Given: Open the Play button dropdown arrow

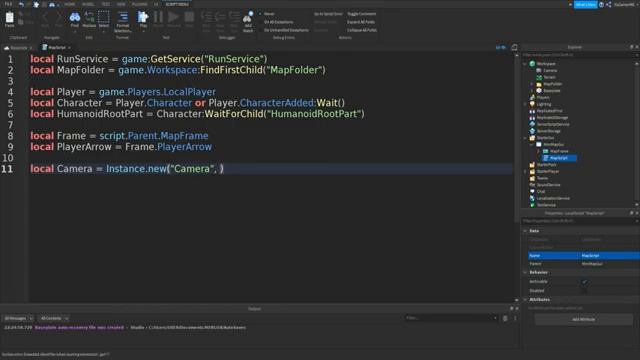Looking at the screenshot, I should point(143,31).
